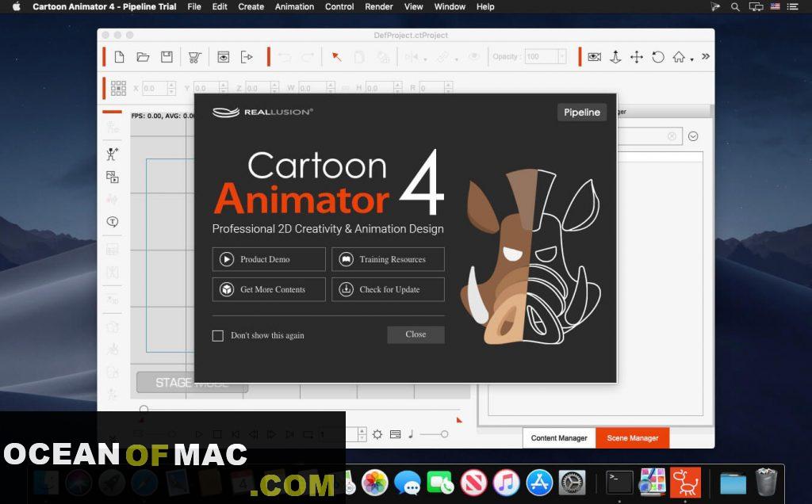Click the Camera view icon
Image resolution: width=812 pixels, height=504 pixels.
click(x=594, y=57)
